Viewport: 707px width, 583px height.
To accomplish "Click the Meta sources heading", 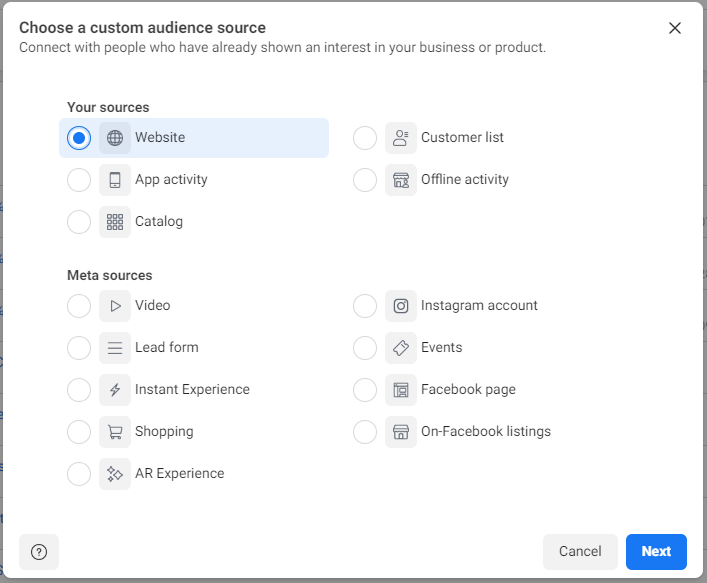I will point(110,275).
